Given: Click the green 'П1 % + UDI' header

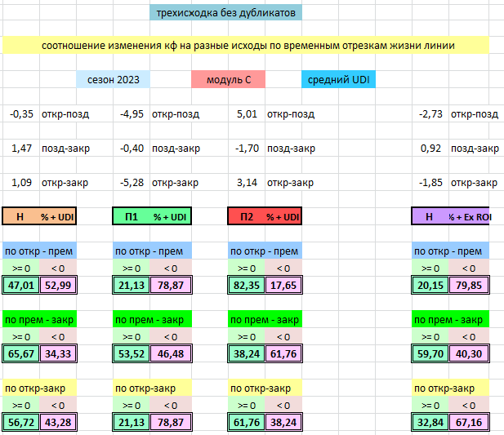Looking at the screenshot, I should tap(152, 216).
